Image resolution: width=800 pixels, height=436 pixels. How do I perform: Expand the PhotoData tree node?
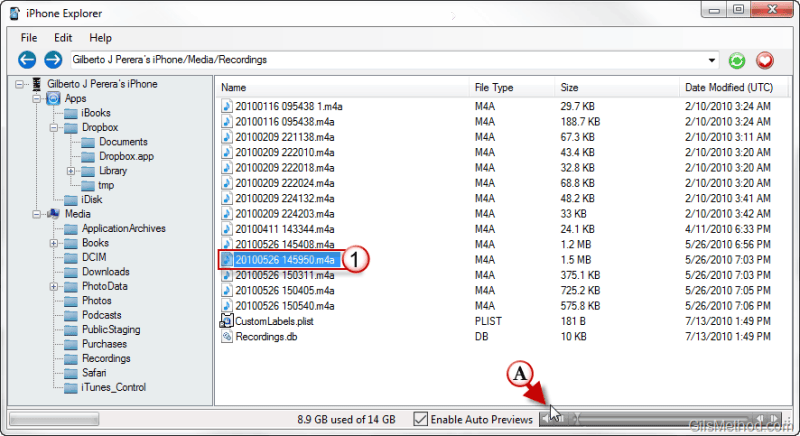tap(54, 287)
